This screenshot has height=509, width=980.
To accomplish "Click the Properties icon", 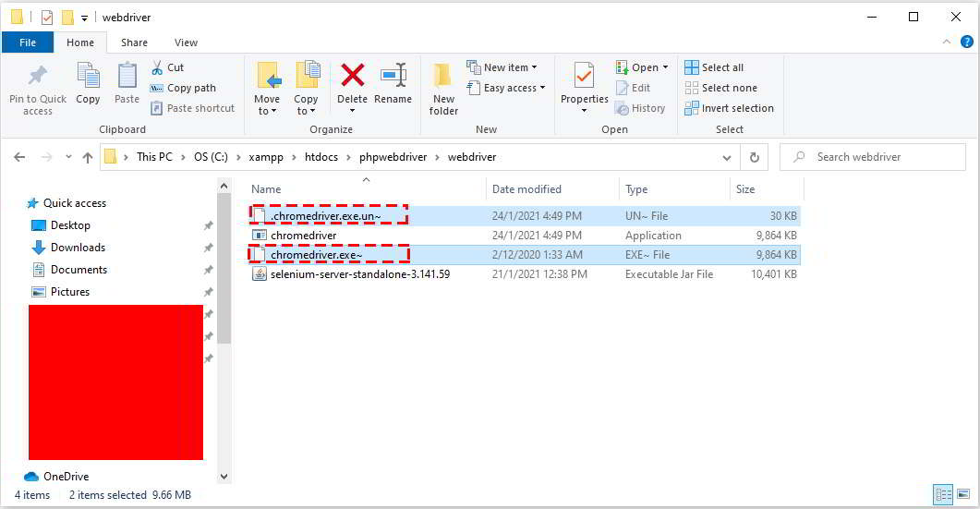I will pos(584,77).
